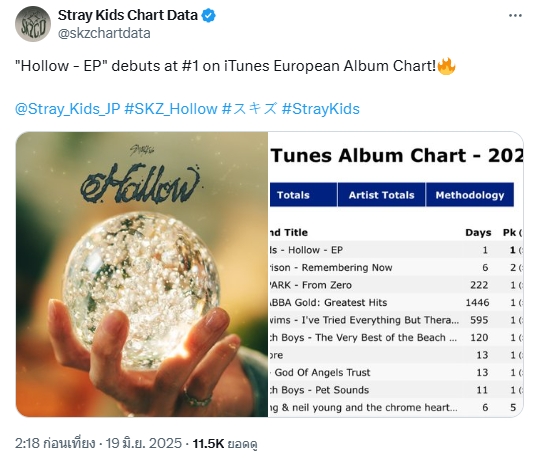Click the blue verified badge
The width and height of the screenshot is (535, 460).
tap(208, 15)
